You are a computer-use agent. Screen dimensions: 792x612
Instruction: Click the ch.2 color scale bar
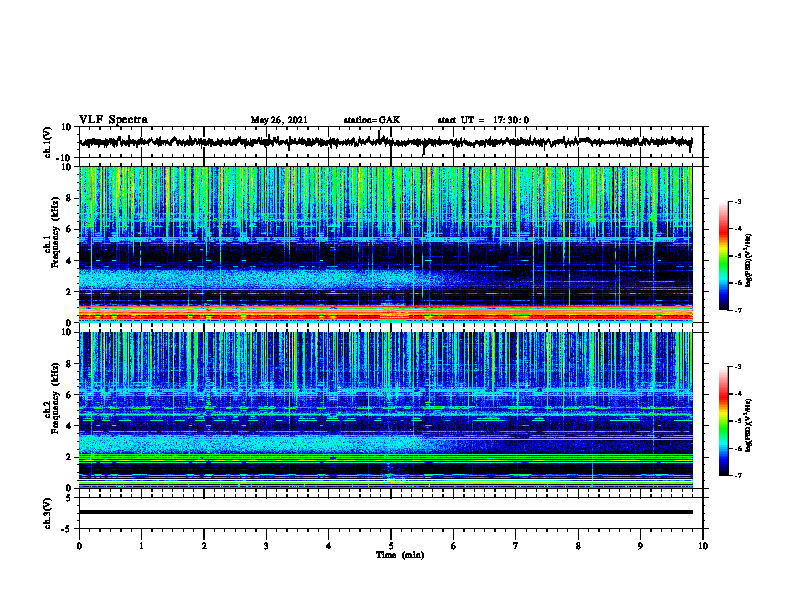(x=723, y=421)
